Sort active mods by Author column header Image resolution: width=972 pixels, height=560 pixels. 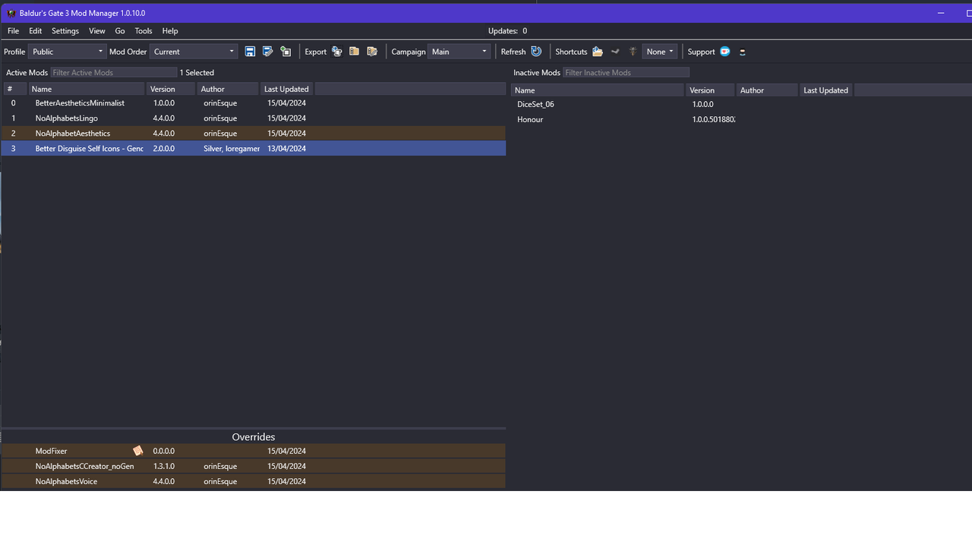pyautogui.click(x=228, y=89)
